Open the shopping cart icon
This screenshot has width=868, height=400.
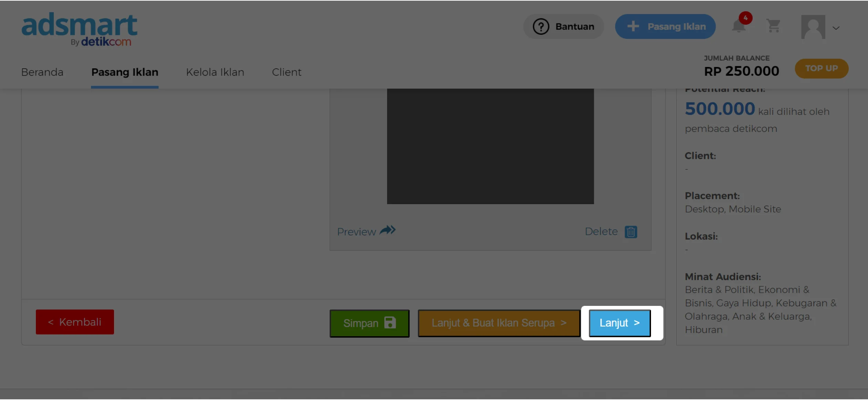773,26
